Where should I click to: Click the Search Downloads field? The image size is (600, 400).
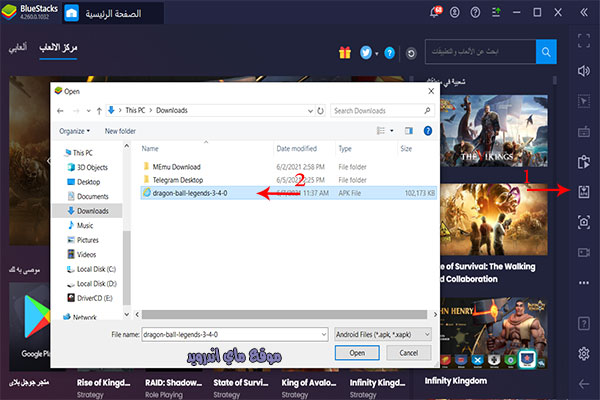pos(382,111)
